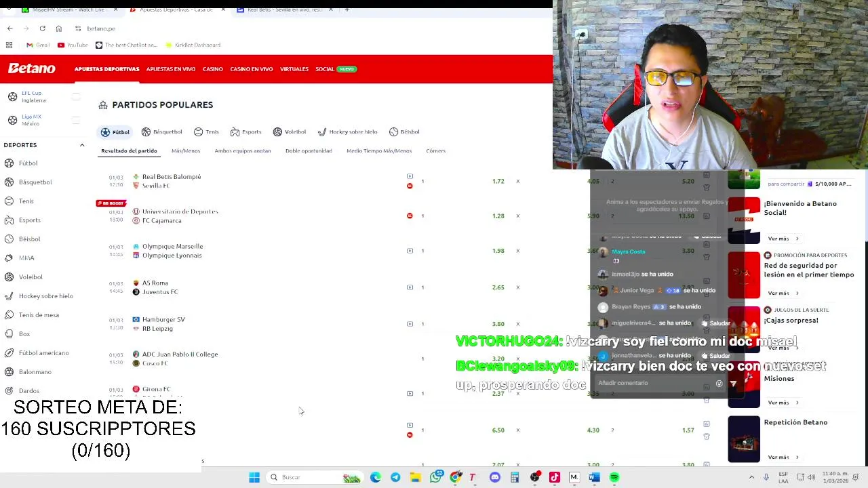Switch to Córners market tab
Image resolution: width=868 pixels, height=488 pixels.
(x=436, y=150)
